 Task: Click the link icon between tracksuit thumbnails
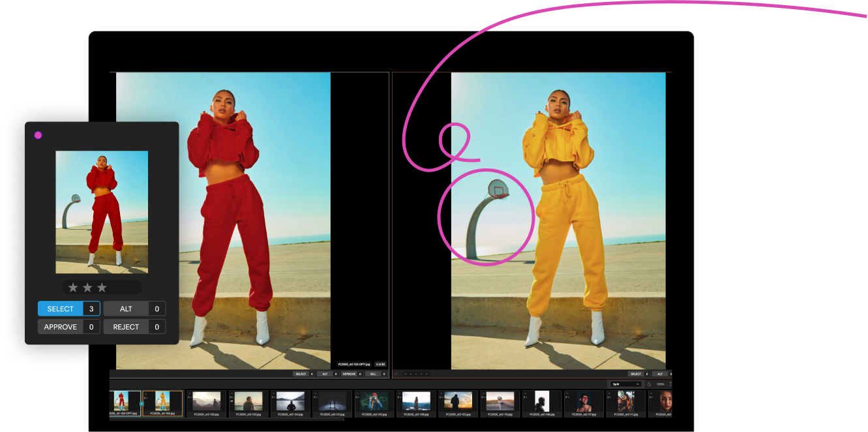[x=142, y=404]
